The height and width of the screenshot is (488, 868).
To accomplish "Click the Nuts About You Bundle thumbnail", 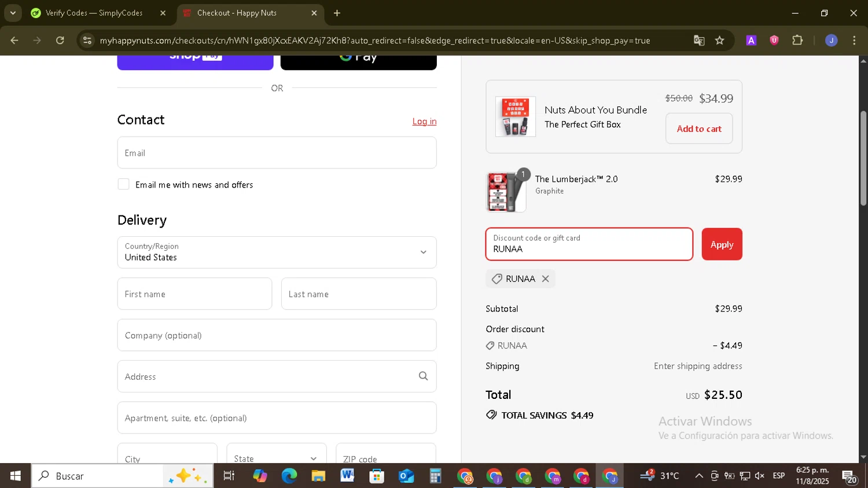I will 515,117.
